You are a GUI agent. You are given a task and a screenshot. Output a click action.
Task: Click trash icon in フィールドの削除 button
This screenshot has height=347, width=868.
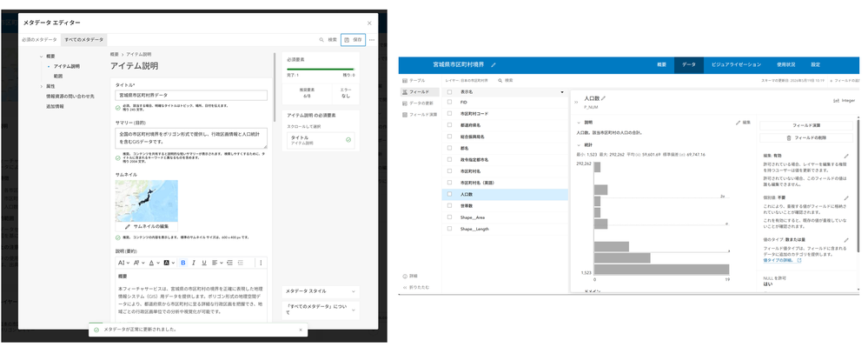click(789, 137)
